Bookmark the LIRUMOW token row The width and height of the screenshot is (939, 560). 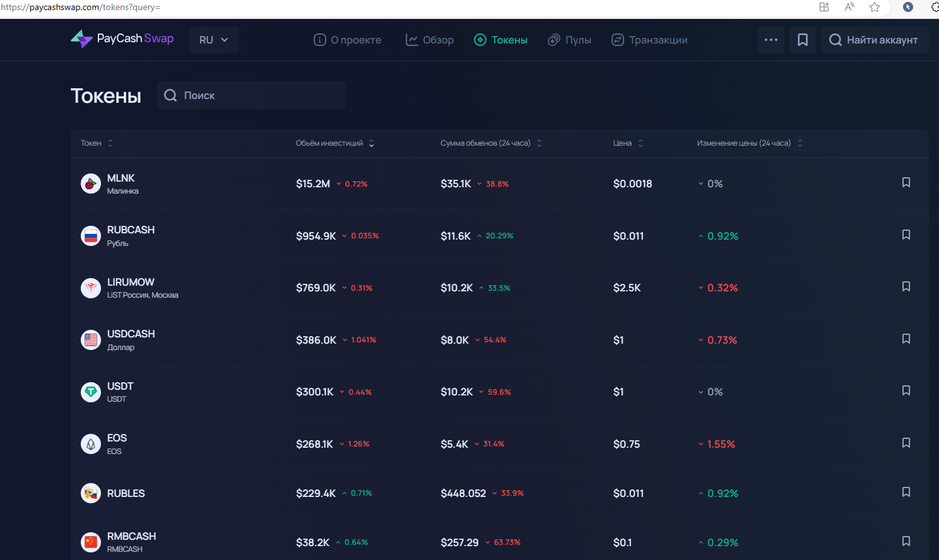pyautogui.click(x=906, y=286)
